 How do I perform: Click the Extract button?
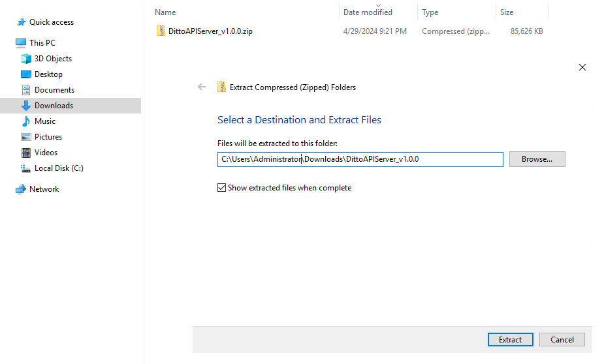(x=511, y=340)
